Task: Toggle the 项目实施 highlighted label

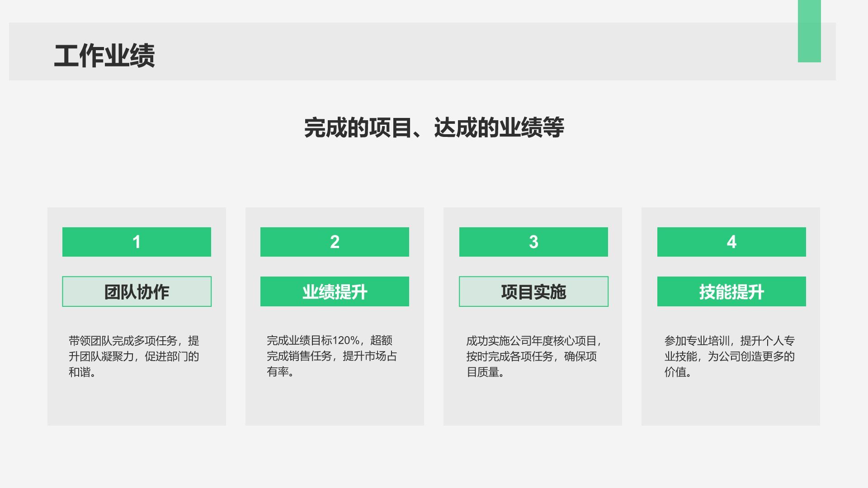Action: point(533,291)
